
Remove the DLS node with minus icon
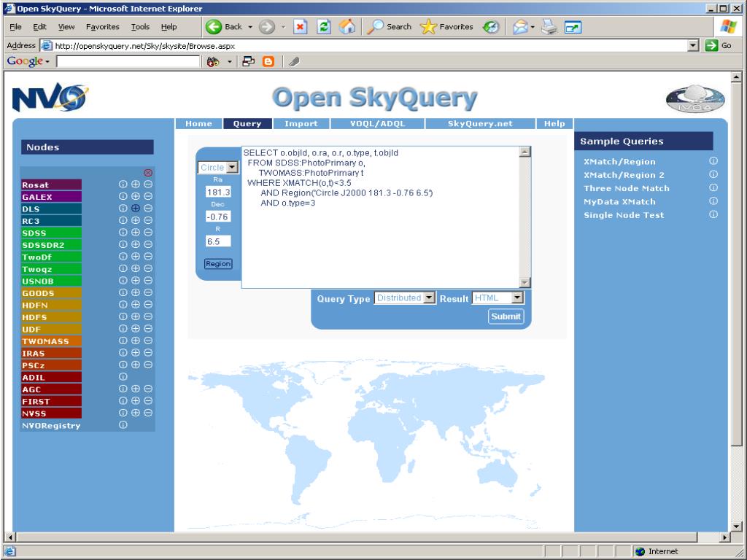coord(148,208)
